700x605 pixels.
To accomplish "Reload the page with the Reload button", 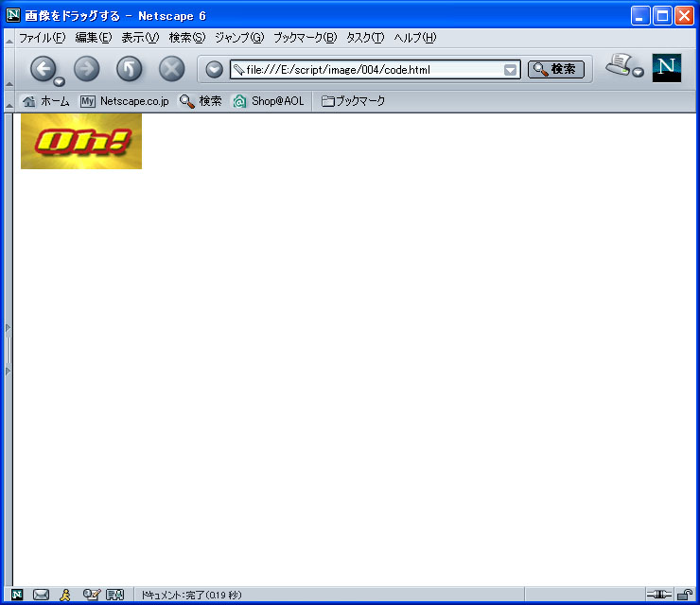I will pyautogui.click(x=129, y=69).
